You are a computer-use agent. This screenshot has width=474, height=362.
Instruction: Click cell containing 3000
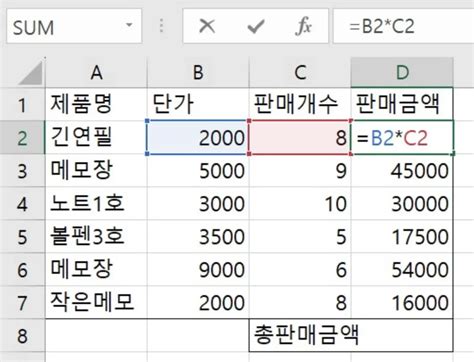point(198,203)
